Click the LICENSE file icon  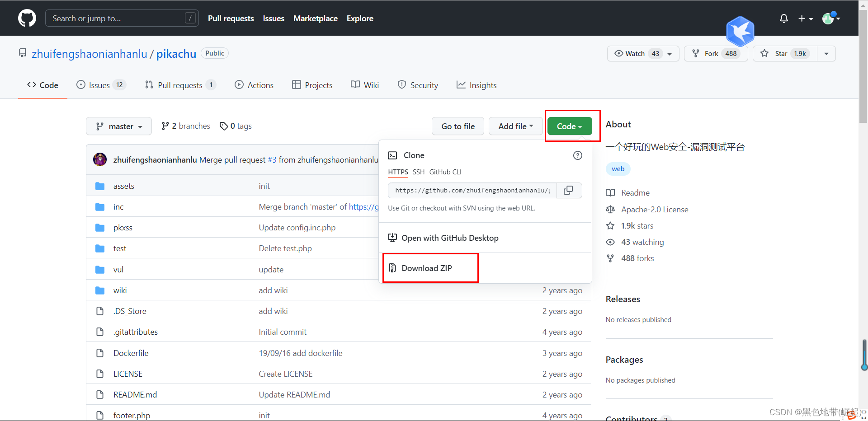pos(100,374)
